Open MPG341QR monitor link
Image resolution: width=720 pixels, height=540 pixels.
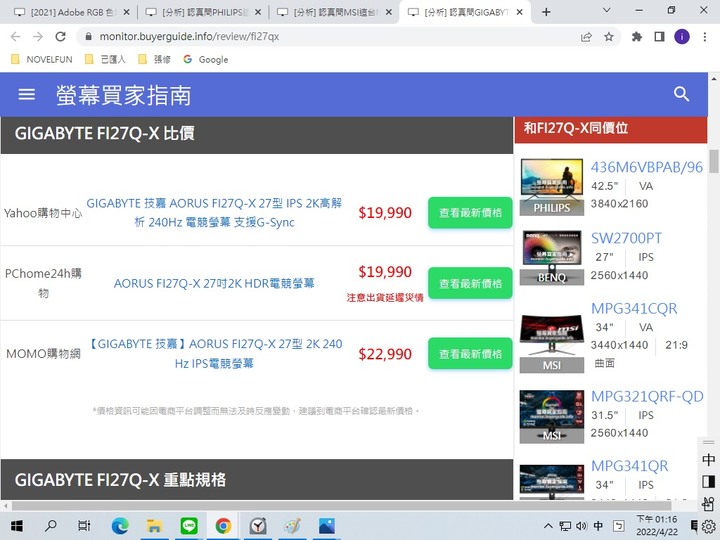click(x=630, y=466)
